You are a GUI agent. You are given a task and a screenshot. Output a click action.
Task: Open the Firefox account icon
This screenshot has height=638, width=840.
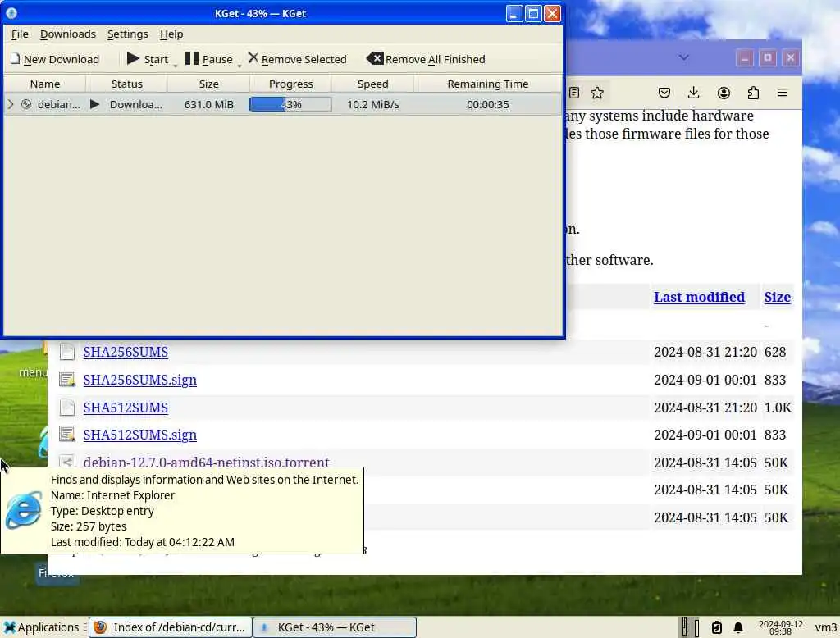[x=724, y=93]
